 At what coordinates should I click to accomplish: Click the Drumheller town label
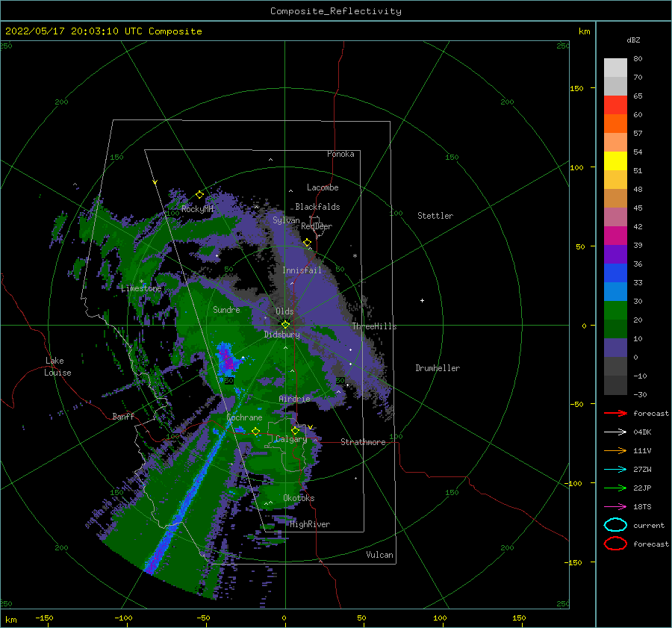tap(438, 368)
